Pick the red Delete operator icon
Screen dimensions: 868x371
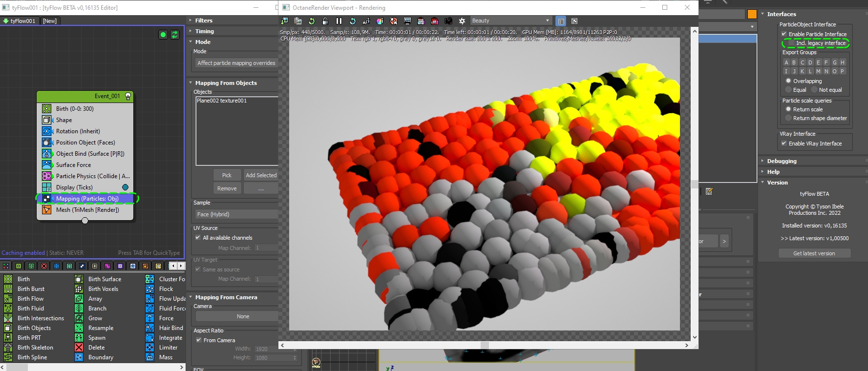[79, 347]
